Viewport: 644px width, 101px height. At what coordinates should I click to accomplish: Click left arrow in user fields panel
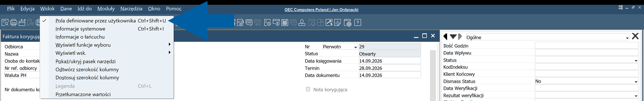pos(445,37)
